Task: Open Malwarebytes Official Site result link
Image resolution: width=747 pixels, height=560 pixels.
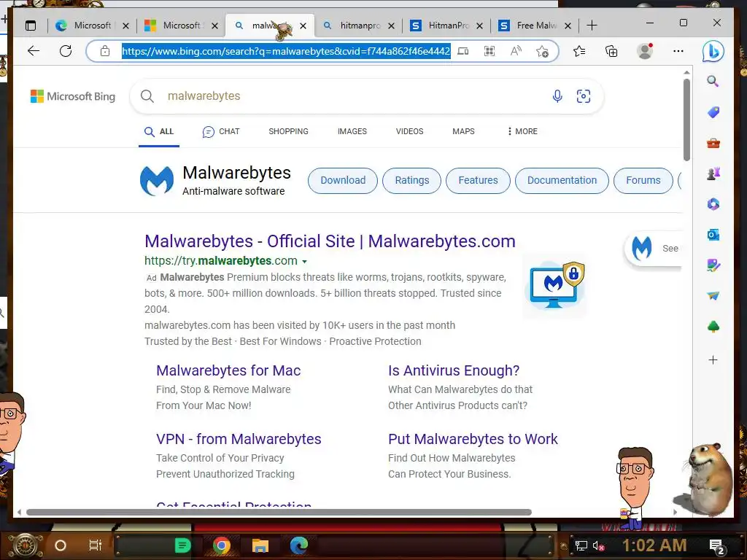Action: click(x=330, y=241)
